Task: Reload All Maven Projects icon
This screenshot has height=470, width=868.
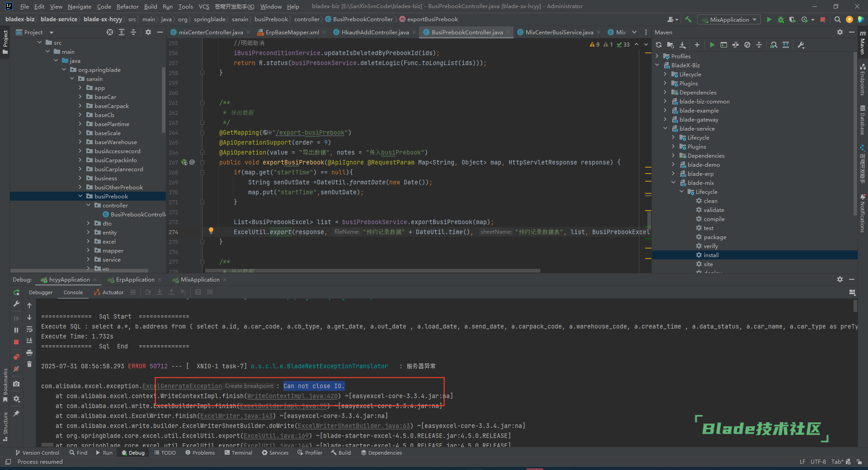Action: pyautogui.click(x=659, y=45)
